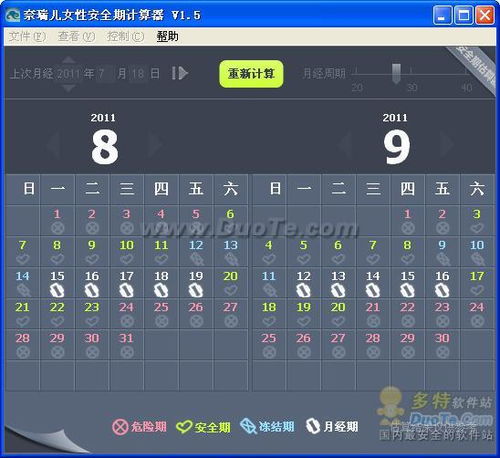Click the frozen period icon under August 12
This screenshot has height=458, width=500.
196,259
